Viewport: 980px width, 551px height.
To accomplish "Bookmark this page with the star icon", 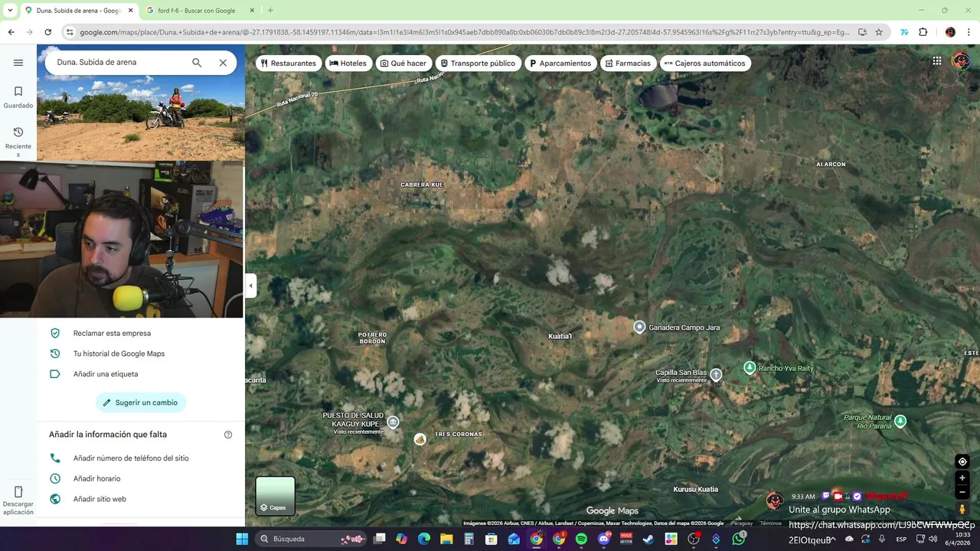I will point(879,32).
